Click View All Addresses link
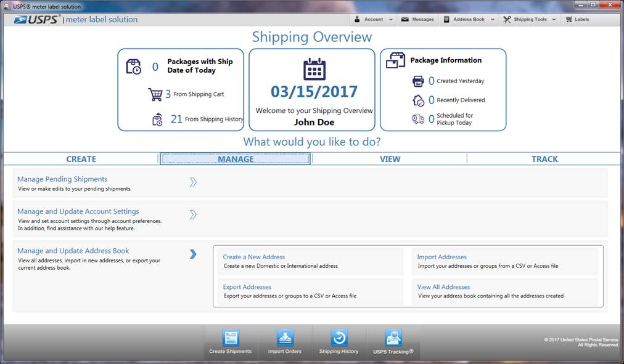 [x=444, y=287]
